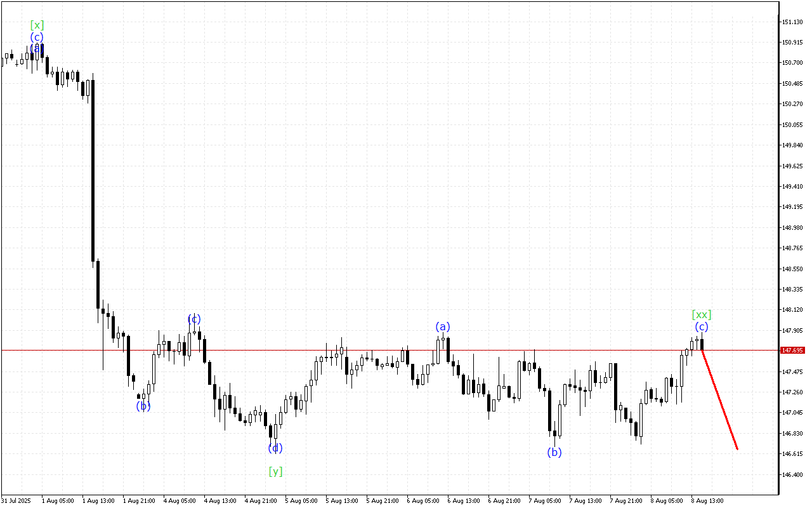Viewport: 812px width, 508px height.
Task: Select the green [xx] wave label
Action: (x=701, y=314)
